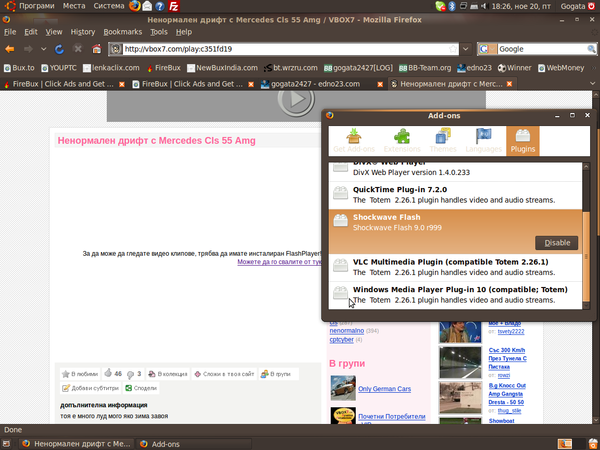The height and width of the screenshot is (450, 600).
Task: Open the BB-Team.org bookmark
Action: 425,68
